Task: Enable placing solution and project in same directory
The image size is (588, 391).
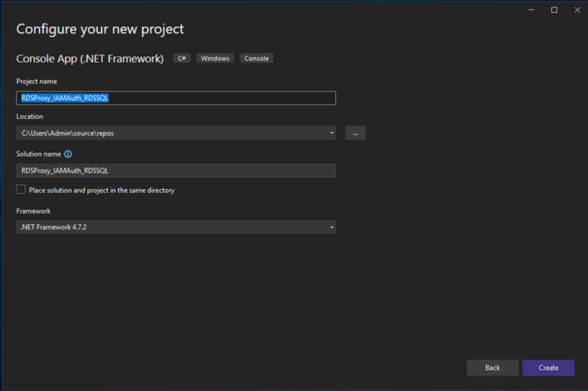Action: 21,190
